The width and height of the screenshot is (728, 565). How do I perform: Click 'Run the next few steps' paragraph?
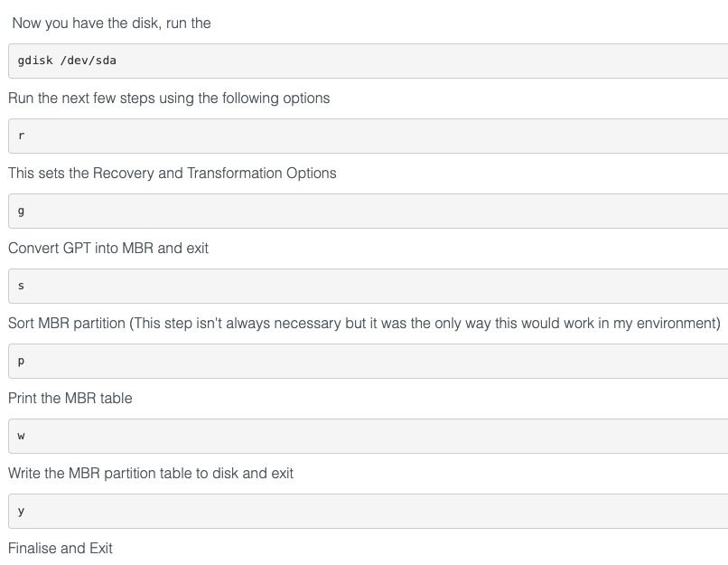(x=169, y=98)
